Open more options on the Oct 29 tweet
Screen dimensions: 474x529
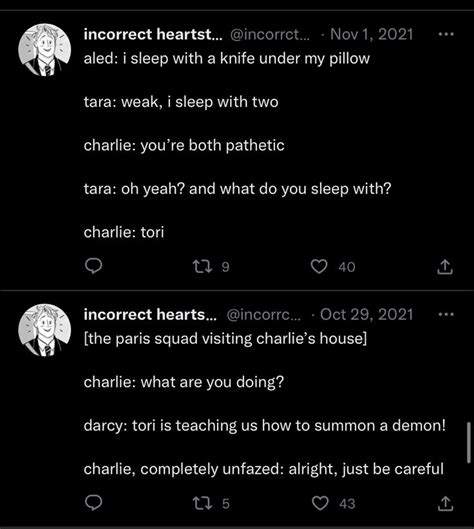446,314
